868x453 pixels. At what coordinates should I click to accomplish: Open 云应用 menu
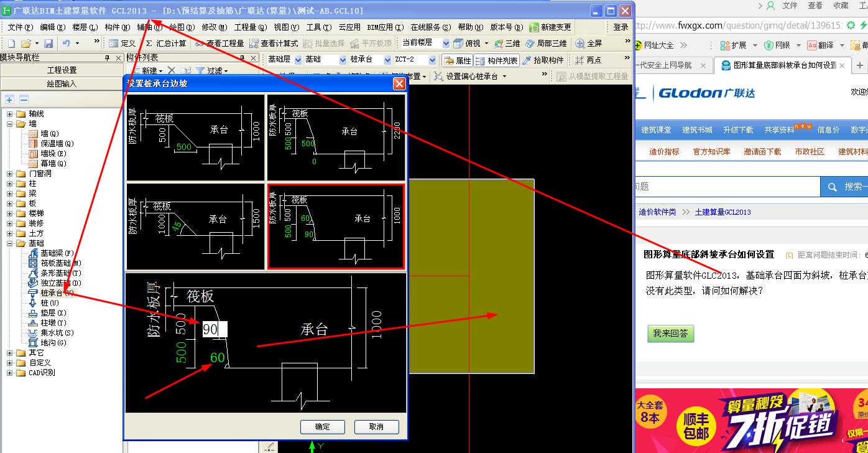pos(349,27)
